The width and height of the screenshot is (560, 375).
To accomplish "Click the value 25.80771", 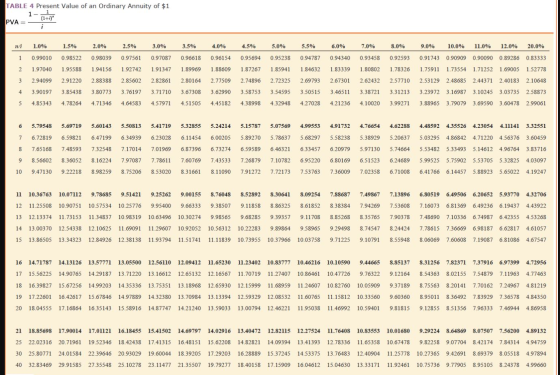I will [40, 354].
